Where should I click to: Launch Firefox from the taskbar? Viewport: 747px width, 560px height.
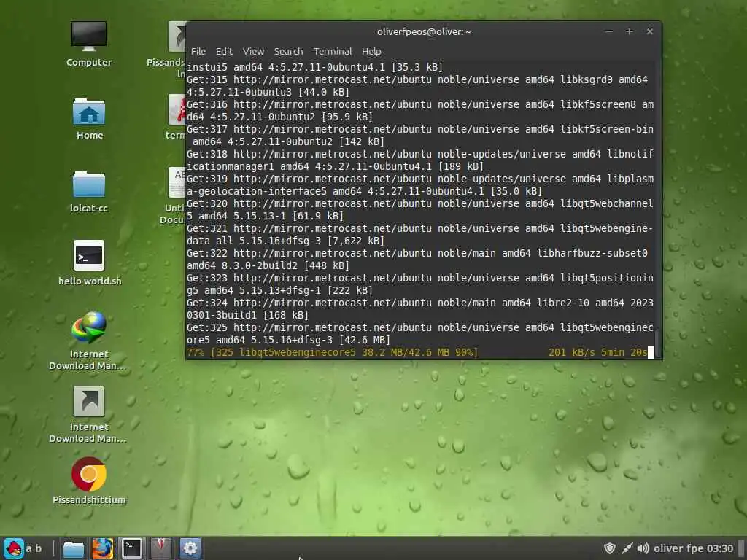tap(102, 548)
